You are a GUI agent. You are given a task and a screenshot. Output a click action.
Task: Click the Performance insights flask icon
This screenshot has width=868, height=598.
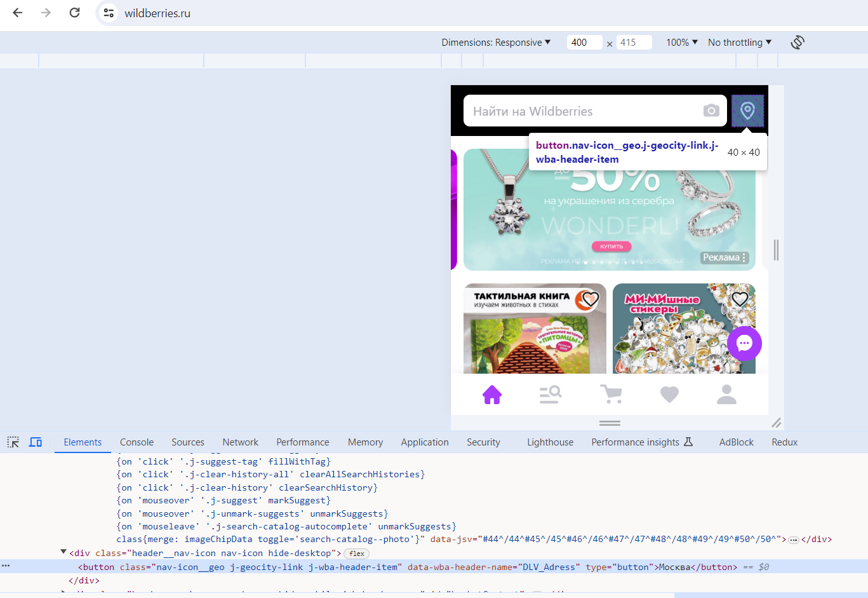(x=688, y=442)
